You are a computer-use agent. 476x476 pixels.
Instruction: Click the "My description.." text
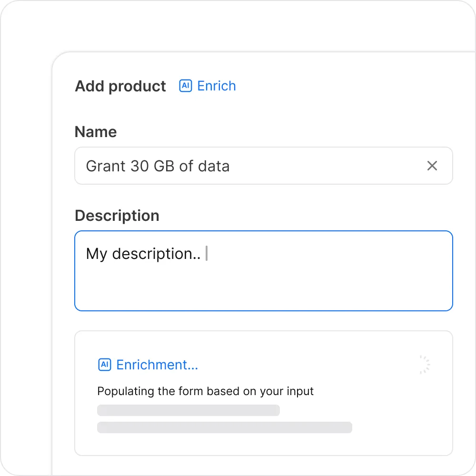(x=143, y=254)
